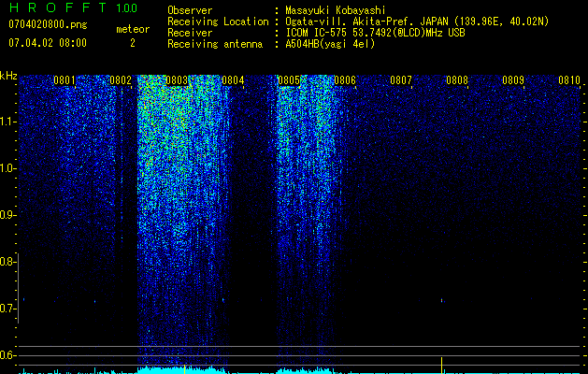This screenshot has width=588, height=374.
Task: Click the 0.8 frequency axis label
Action: 7,262
